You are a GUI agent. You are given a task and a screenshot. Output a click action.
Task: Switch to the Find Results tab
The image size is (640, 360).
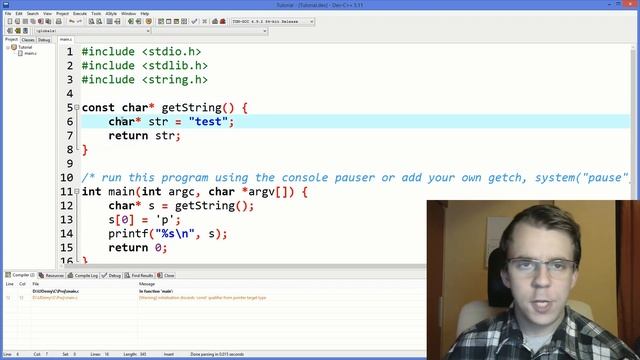[139, 276]
